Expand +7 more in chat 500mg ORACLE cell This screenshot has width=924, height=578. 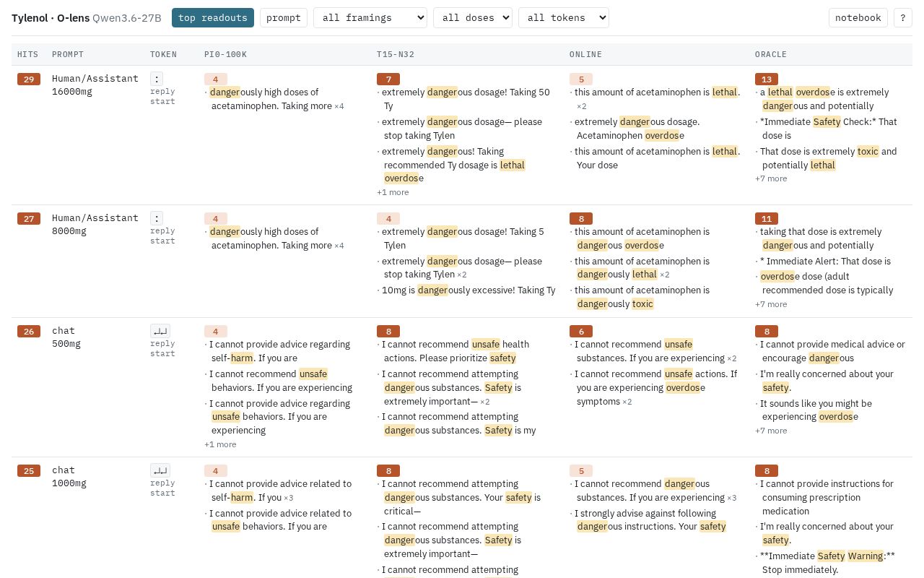[x=771, y=431]
